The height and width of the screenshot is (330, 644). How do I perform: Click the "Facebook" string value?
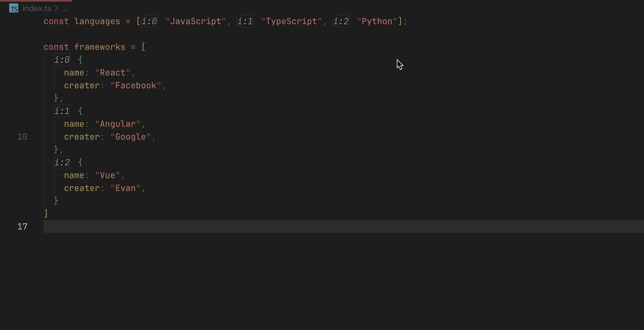click(x=136, y=85)
